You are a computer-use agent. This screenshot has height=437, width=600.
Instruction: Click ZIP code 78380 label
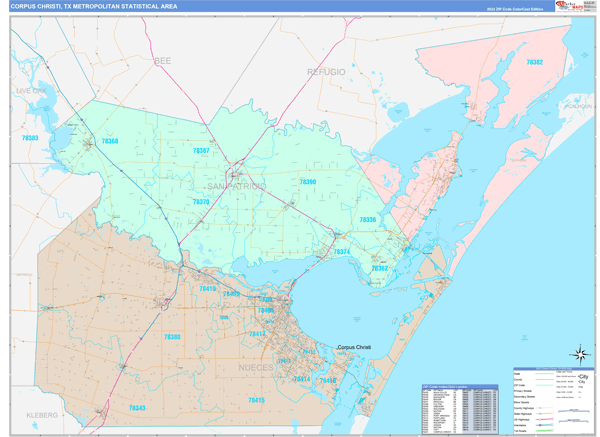pyautogui.click(x=172, y=337)
